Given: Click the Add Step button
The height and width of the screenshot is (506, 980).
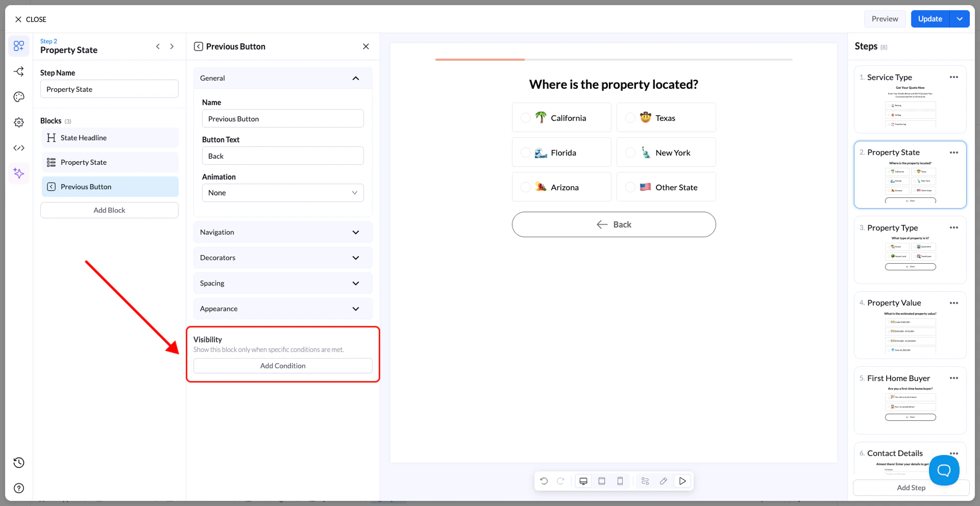Looking at the screenshot, I should [911, 488].
